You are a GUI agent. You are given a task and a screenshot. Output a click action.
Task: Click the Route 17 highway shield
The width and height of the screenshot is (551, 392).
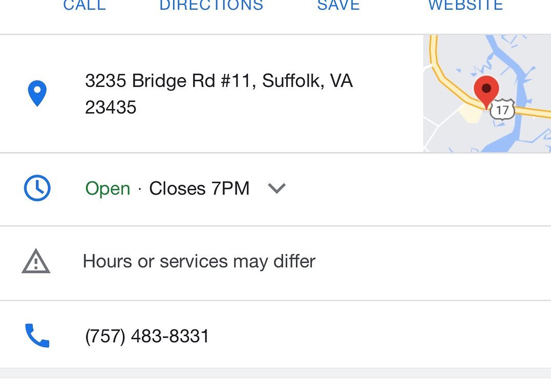[502, 110]
